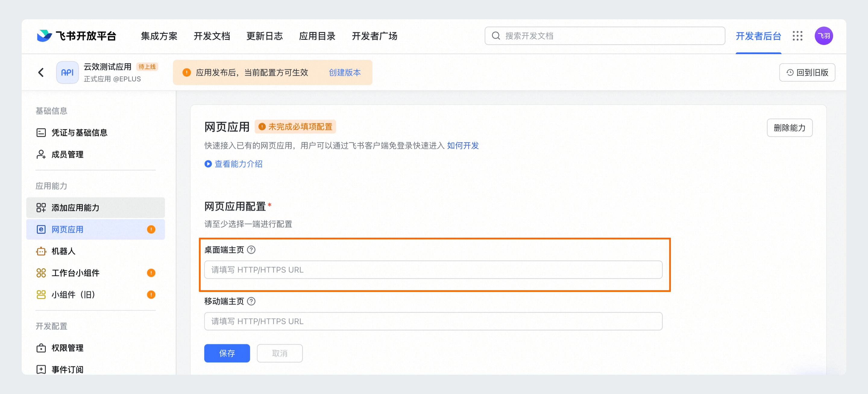Click the 成员管理 person icon

(41, 155)
